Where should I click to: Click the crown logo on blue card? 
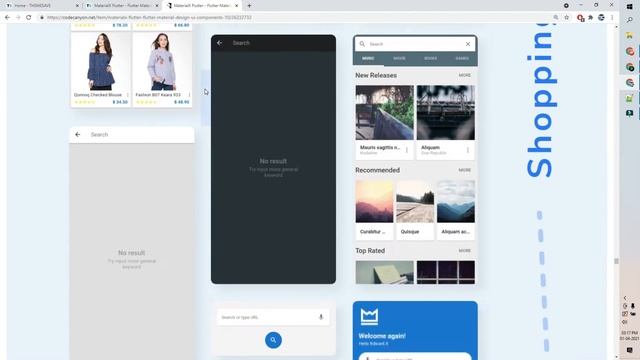tap(369, 317)
